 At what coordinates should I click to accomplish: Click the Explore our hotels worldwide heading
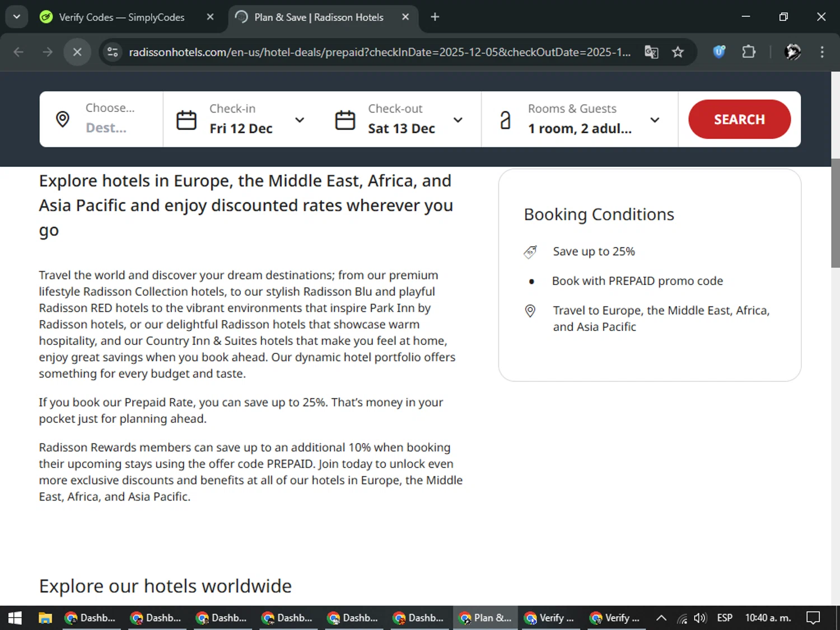point(165,586)
